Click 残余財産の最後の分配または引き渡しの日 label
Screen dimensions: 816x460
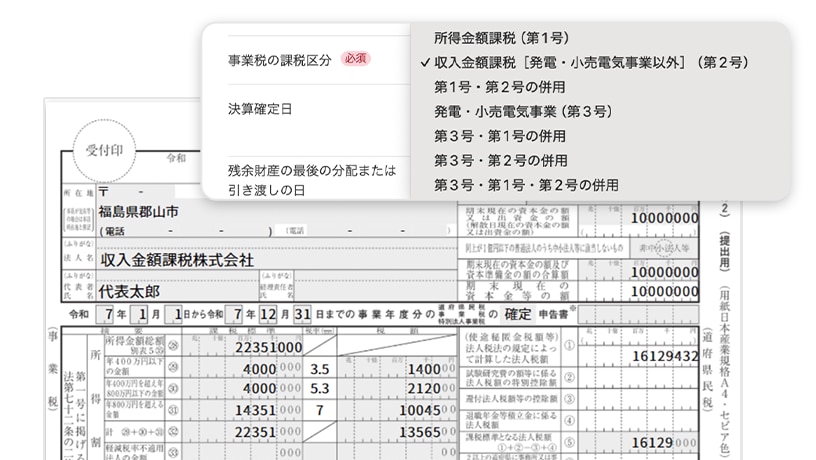[312, 178]
